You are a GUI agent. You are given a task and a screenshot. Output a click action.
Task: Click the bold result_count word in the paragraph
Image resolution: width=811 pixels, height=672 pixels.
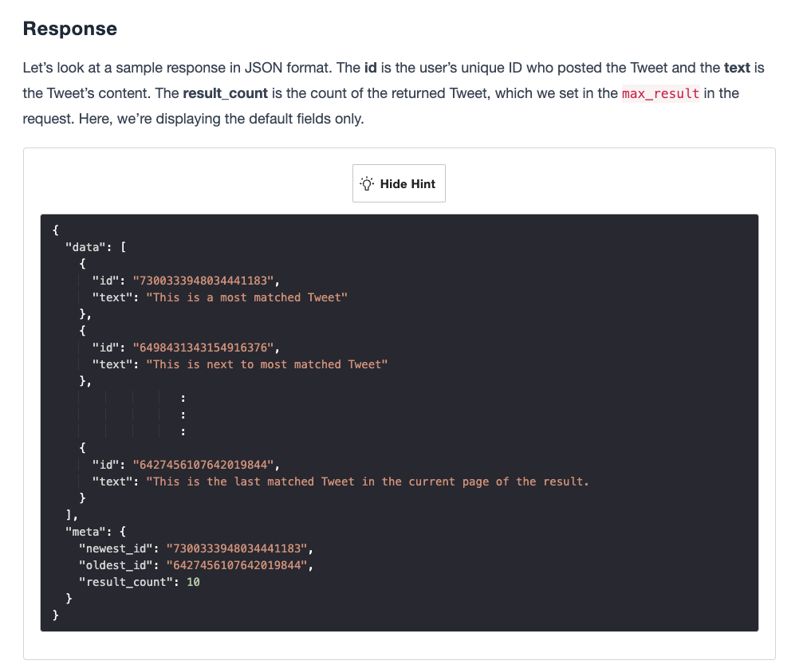tap(226, 93)
